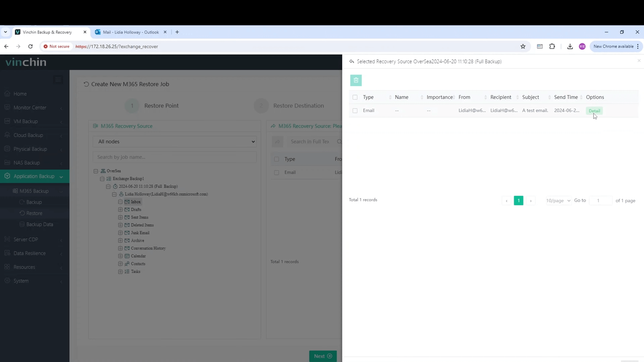Sort by the Type column
This screenshot has width=644, height=362.
click(x=390, y=97)
